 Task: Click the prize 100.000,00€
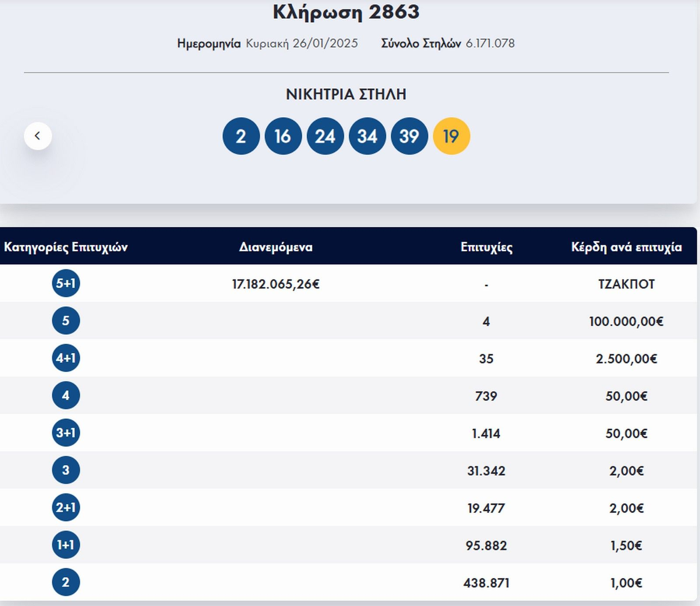pos(626,322)
